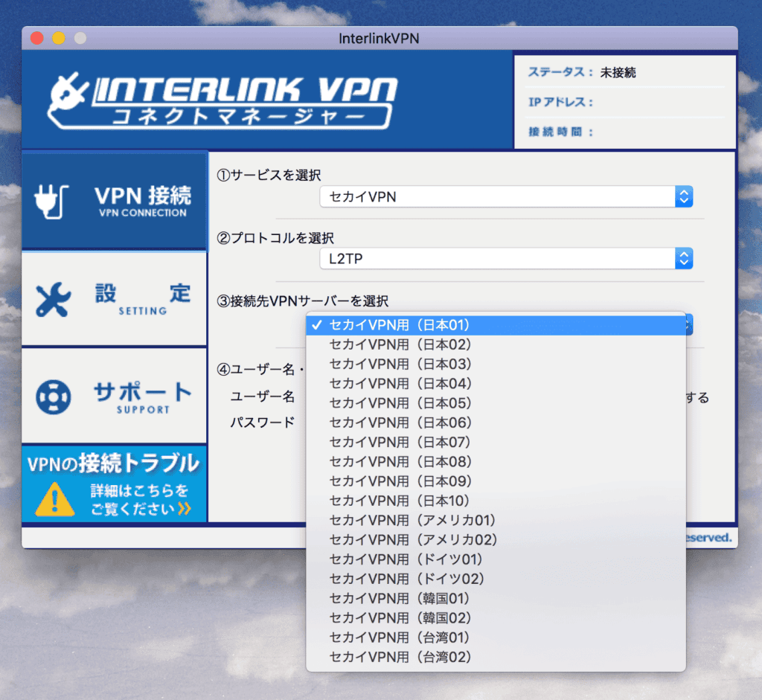Open the 設定 SETTING tab
762x700 pixels.
click(115, 299)
